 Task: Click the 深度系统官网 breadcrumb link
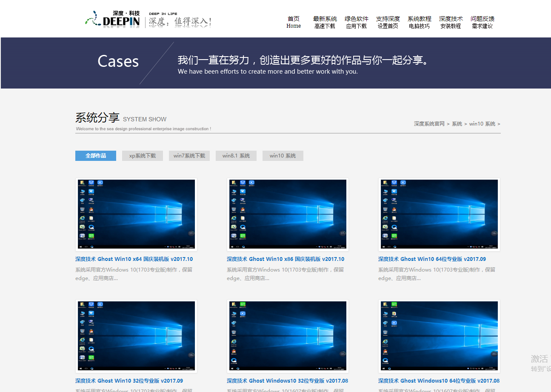tap(429, 124)
